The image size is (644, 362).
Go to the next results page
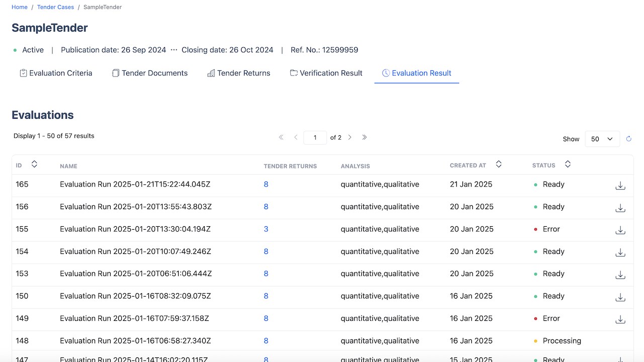(350, 137)
